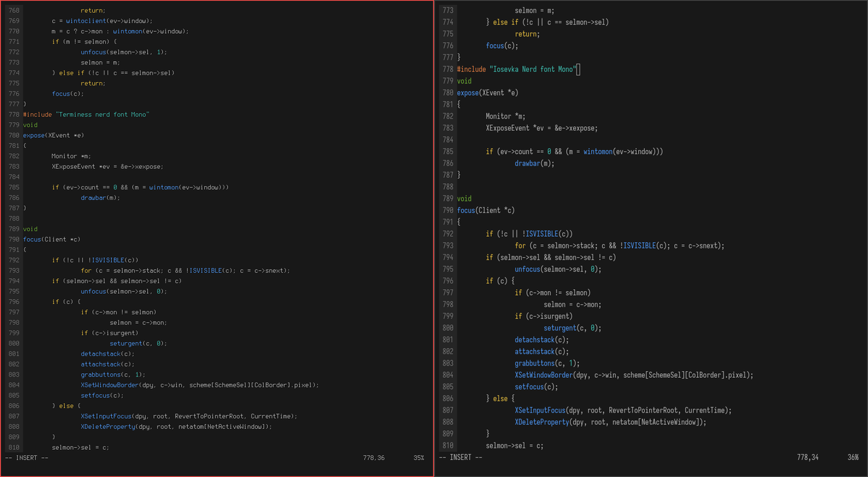
Task: Click 'selmon = m;' on the right pane's first line
Action: tap(534, 11)
